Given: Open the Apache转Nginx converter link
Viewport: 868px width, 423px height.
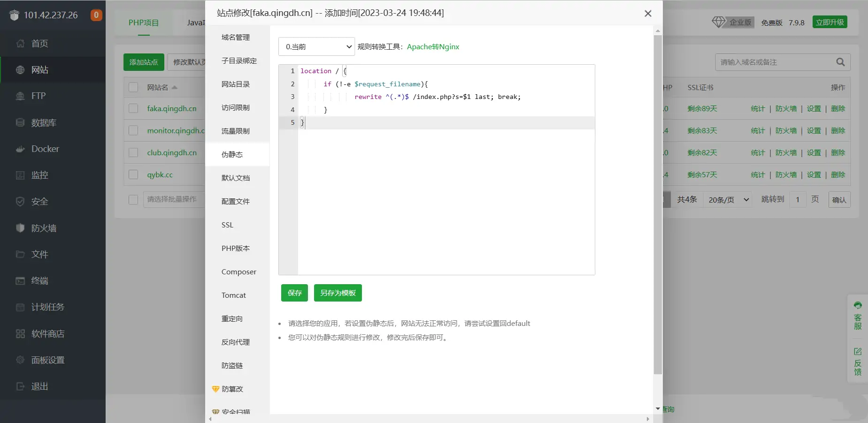Looking at the screenshot, I should pyautogui.click(x=433, y=46).
